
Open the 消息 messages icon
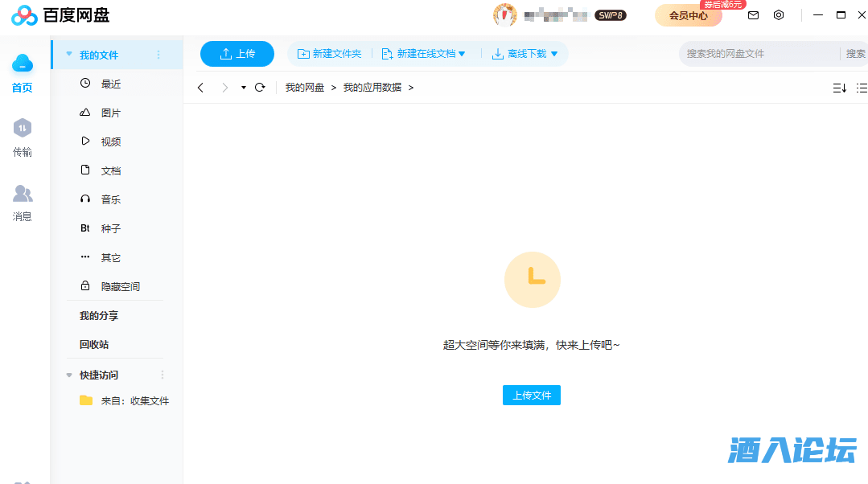(x=22, y=193)
